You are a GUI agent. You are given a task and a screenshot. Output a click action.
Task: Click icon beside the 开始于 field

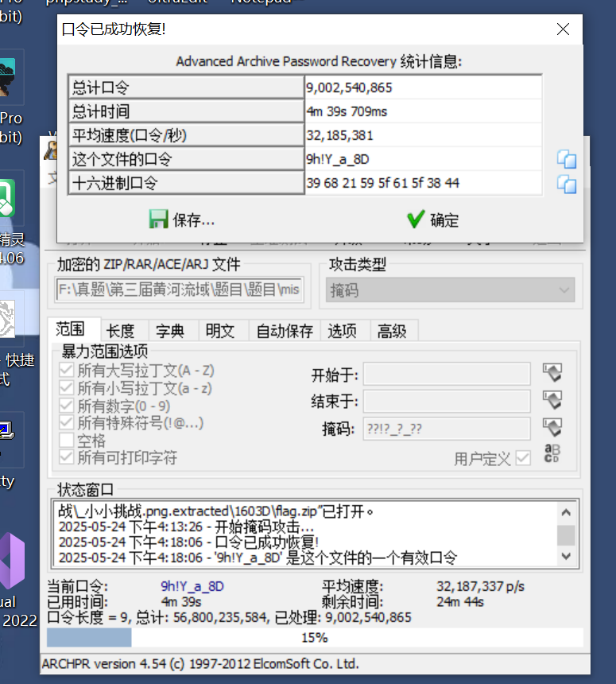coord(552,374)
